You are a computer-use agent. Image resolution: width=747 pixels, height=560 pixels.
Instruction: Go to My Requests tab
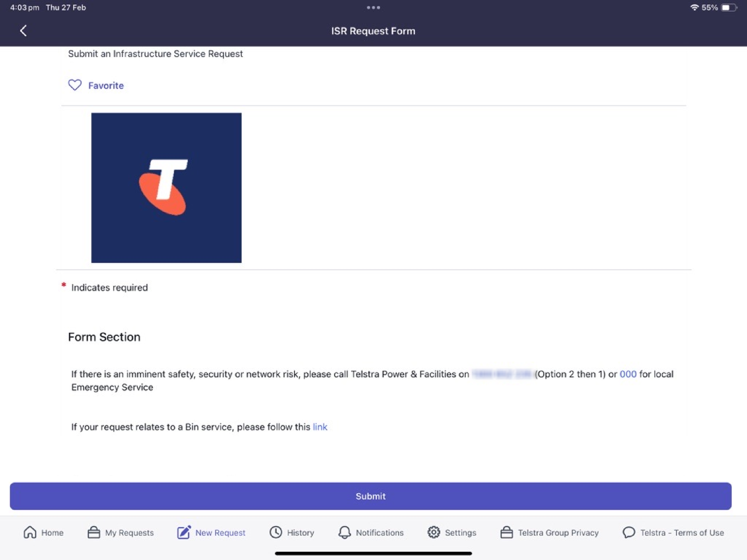[121, 532]
